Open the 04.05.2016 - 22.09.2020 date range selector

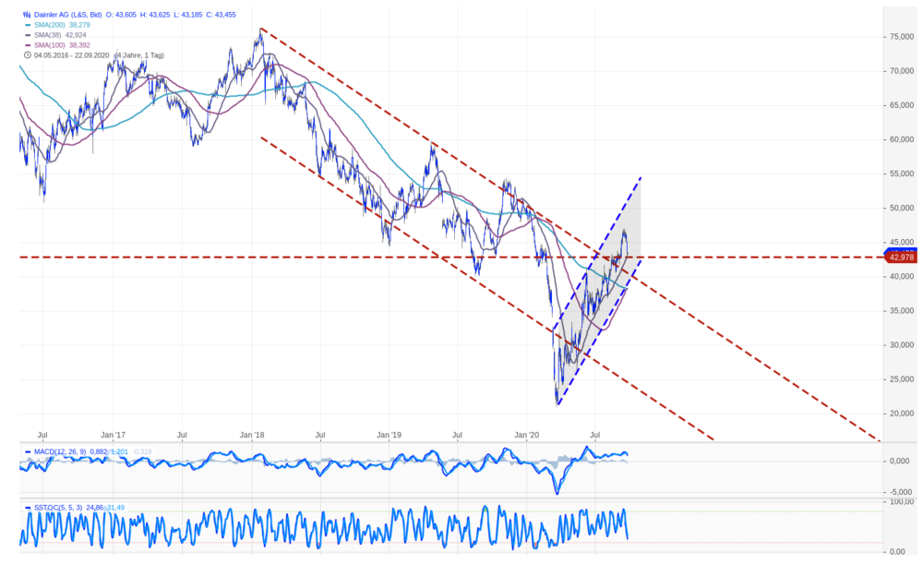coord(72,55)
